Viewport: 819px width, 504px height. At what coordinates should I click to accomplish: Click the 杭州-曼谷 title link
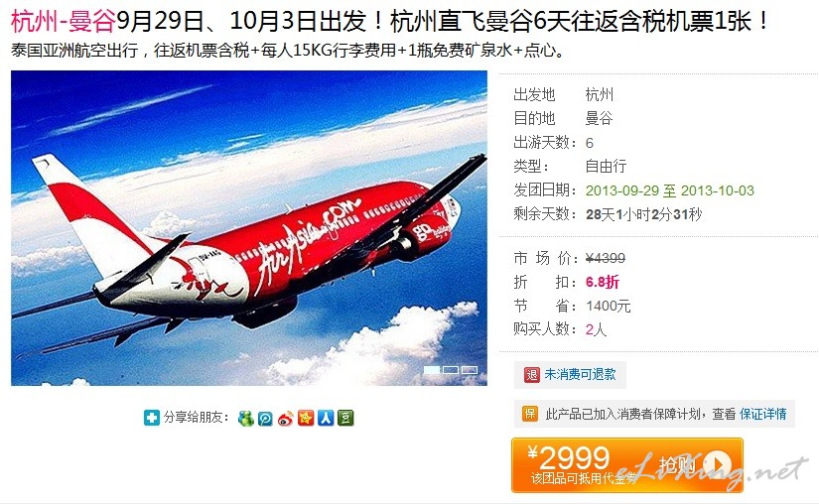point(64,21)
